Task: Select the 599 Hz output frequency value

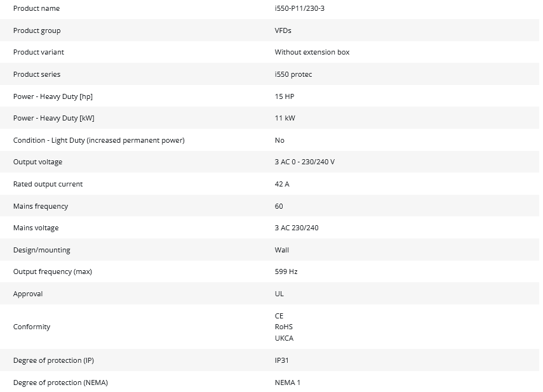Action: [286, 271]
